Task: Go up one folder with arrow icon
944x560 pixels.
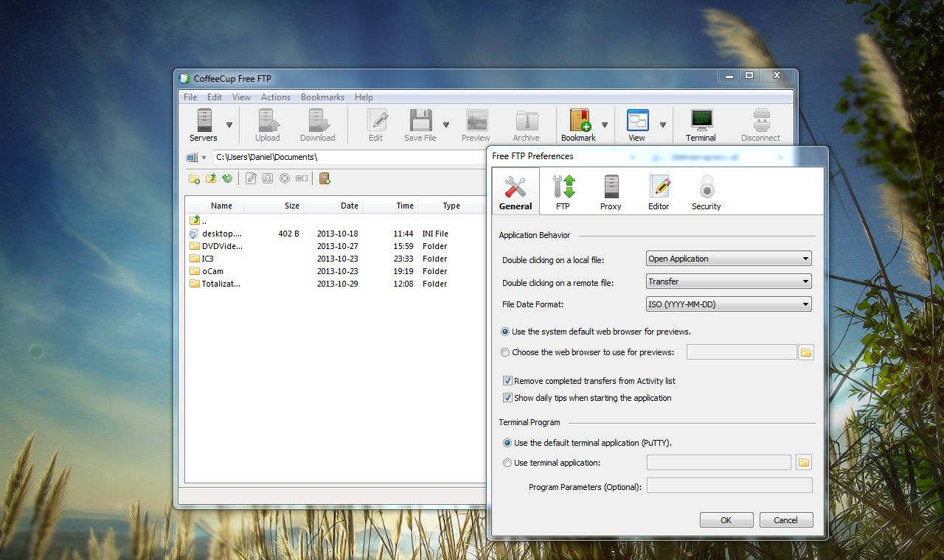Action: tap(211, 178)
